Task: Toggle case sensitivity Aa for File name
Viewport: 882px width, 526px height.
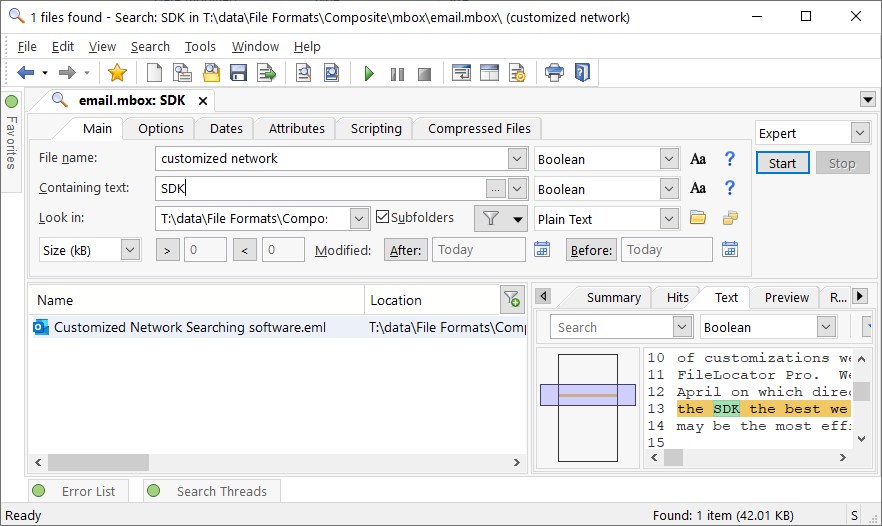Action: [x=698, y=159]
